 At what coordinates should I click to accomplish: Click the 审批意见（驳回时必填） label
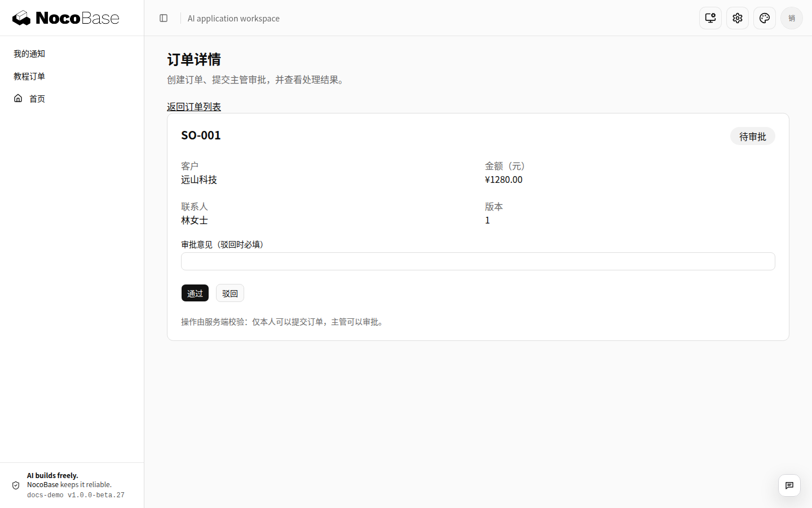click(222, 244)
